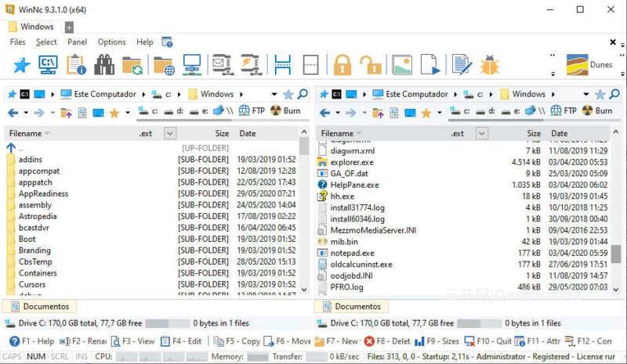Click the left panel search magnifier icon
This screenshot has height=364, width=627.
pyautogui.click(x=303, y=94)
